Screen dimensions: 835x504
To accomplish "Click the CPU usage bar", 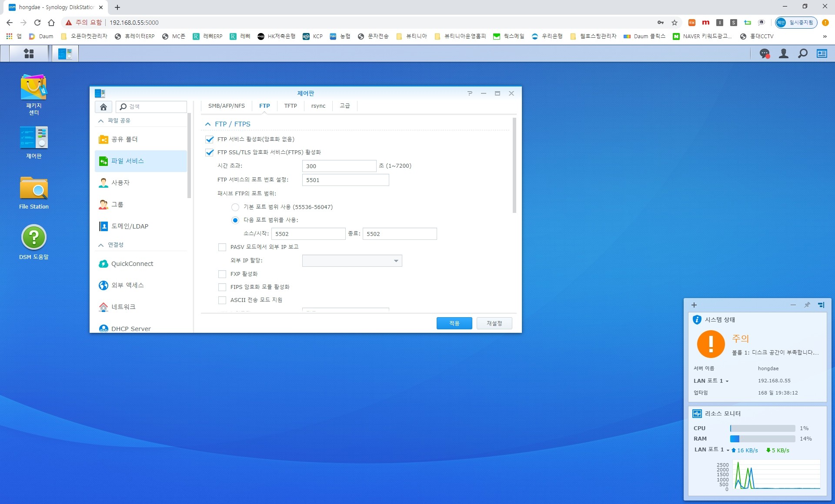I will [x=763, y=428].
